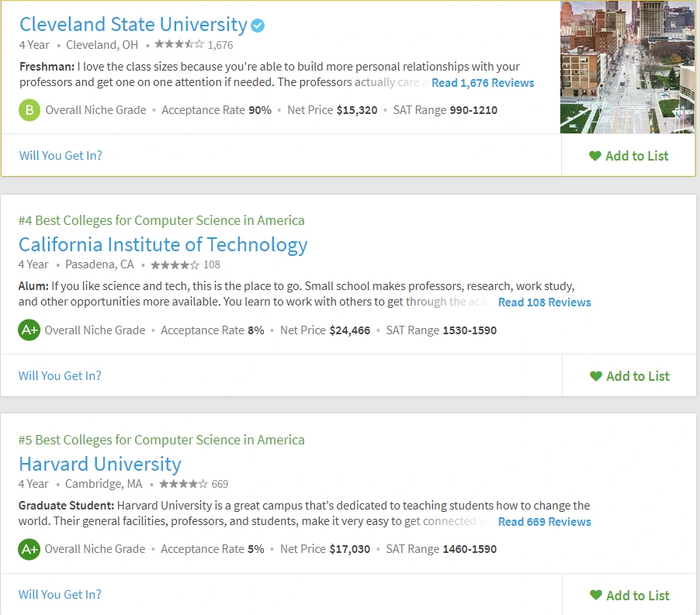700x615 pixels.
Task: Click Caltech net price $24,466
Action: tap(349, 330)
